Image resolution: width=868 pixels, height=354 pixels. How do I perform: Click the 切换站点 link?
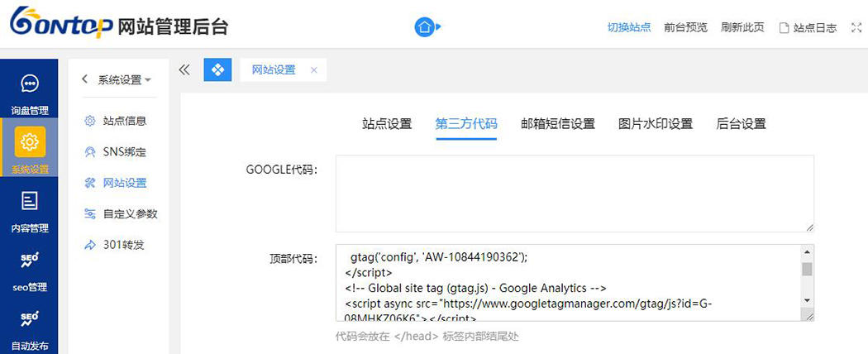click(x=629, y=27)
